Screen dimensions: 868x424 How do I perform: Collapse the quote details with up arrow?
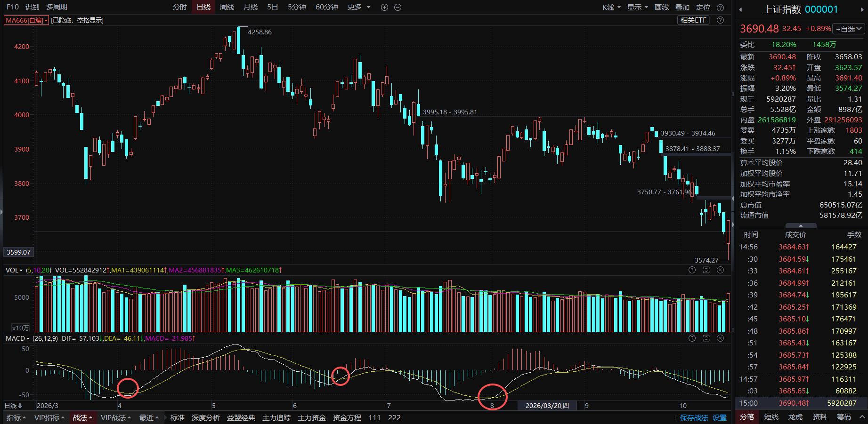coord(801,226)
